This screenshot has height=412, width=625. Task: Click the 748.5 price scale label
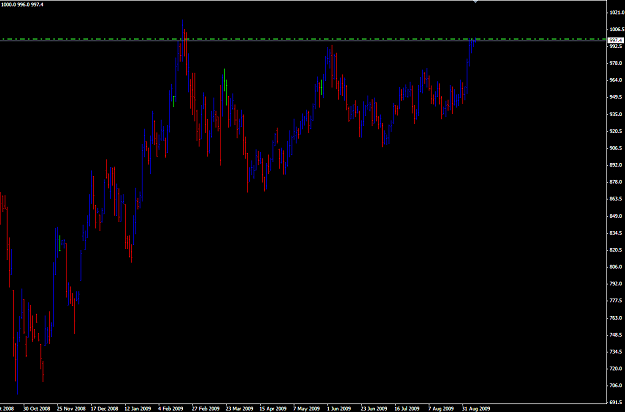616,335
